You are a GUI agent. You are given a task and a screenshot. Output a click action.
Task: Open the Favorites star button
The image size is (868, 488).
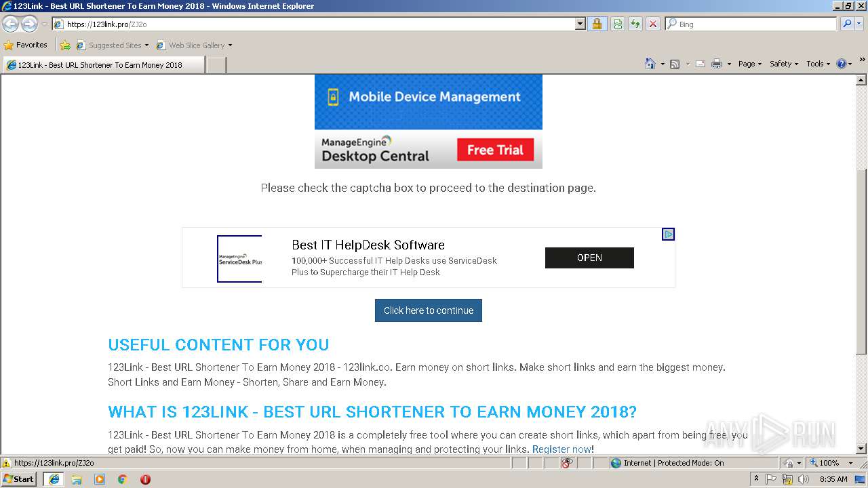[x=25, y=45]
